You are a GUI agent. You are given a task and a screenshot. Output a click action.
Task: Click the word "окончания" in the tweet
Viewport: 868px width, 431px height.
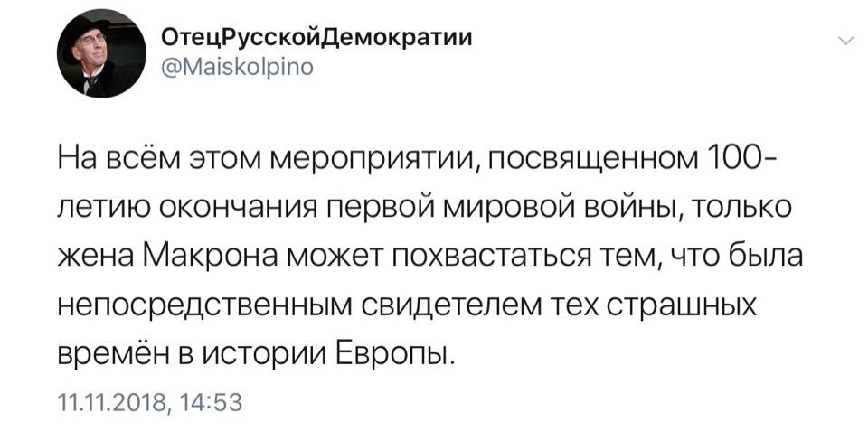[x=222, y=210]
